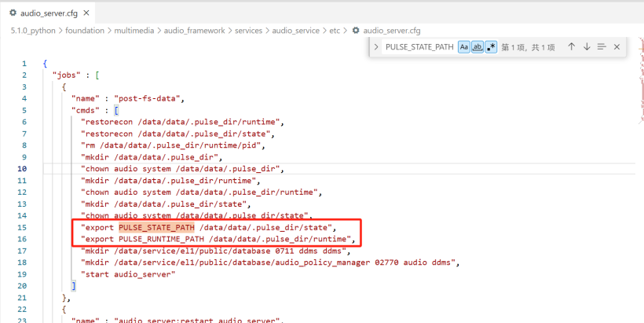The image size is (644, 323).
Task: Open breadcrumb segment multimedia
Action: point(134,31)
